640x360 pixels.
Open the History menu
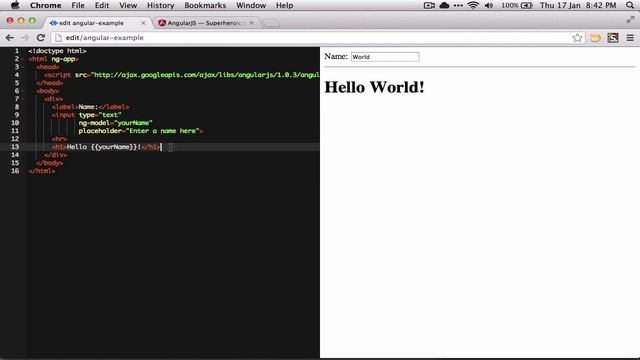click(x=160, y=5)
